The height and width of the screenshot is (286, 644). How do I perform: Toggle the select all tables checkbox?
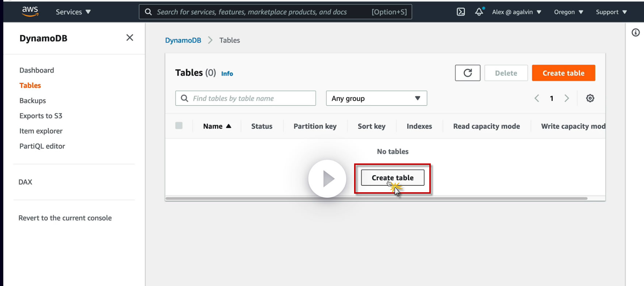[179, 126]
